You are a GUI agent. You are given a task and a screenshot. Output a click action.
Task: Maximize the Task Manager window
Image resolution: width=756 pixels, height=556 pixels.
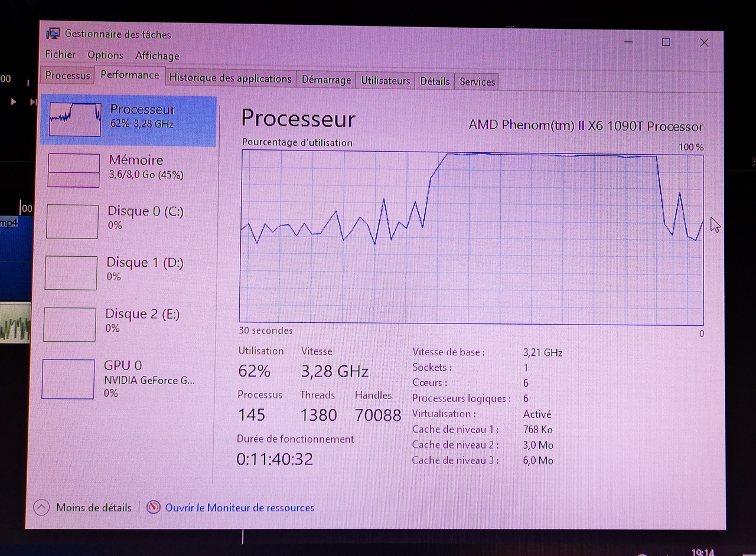pos(666,42)
